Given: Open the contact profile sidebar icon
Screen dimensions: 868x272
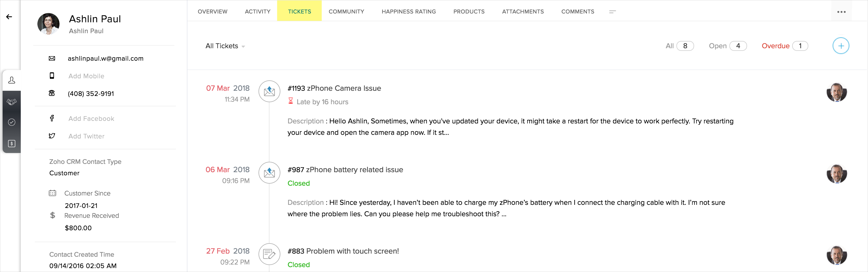Looking at the screenshot, I should 12,80.
